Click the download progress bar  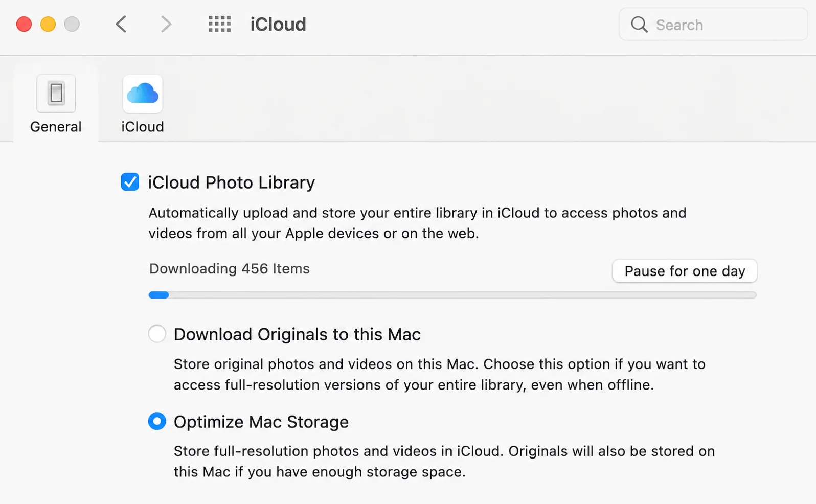click(x=452, y=295)
